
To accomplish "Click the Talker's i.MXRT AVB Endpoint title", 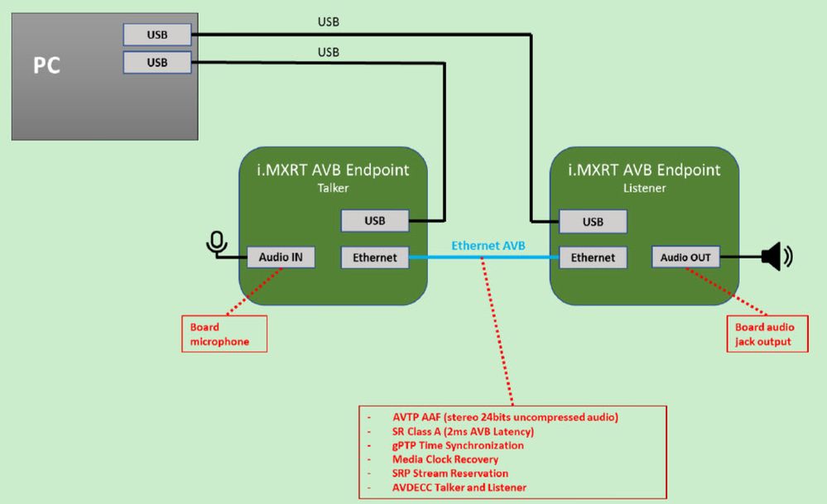I will pyautogui.click(x=333, y=170).
